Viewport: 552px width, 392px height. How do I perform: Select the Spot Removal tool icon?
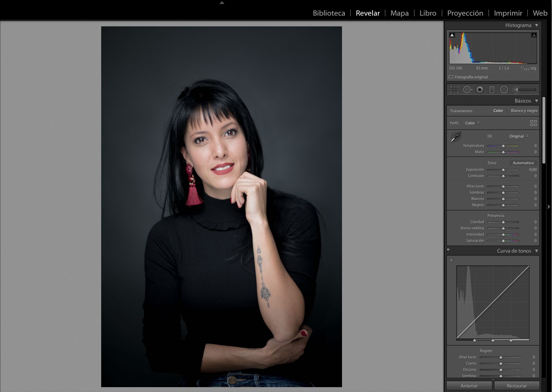pyautogui.click(x=468, y=90)
